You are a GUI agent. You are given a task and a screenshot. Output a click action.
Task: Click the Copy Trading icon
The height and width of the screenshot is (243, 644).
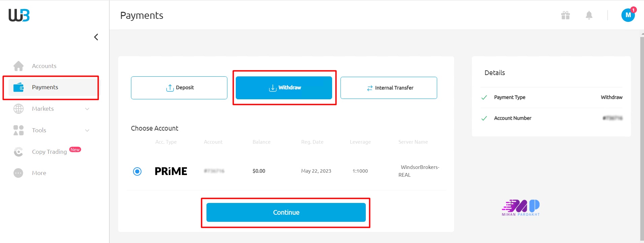click(19, 152)
